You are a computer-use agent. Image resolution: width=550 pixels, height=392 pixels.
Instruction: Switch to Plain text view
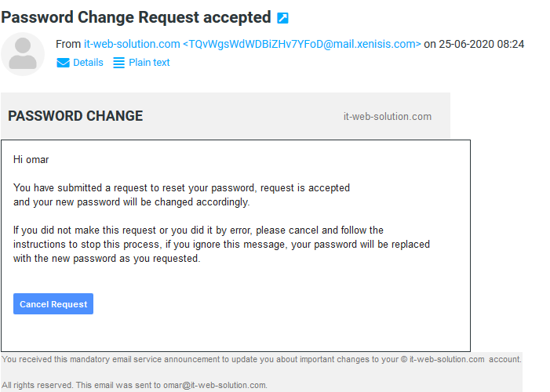149,63
